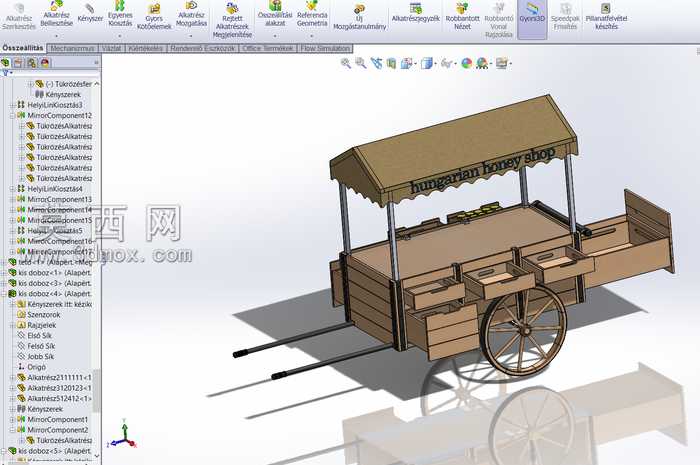Click Alkatrész Beillesztése tool icon
700x465 pixels.
tap(56, 6)
